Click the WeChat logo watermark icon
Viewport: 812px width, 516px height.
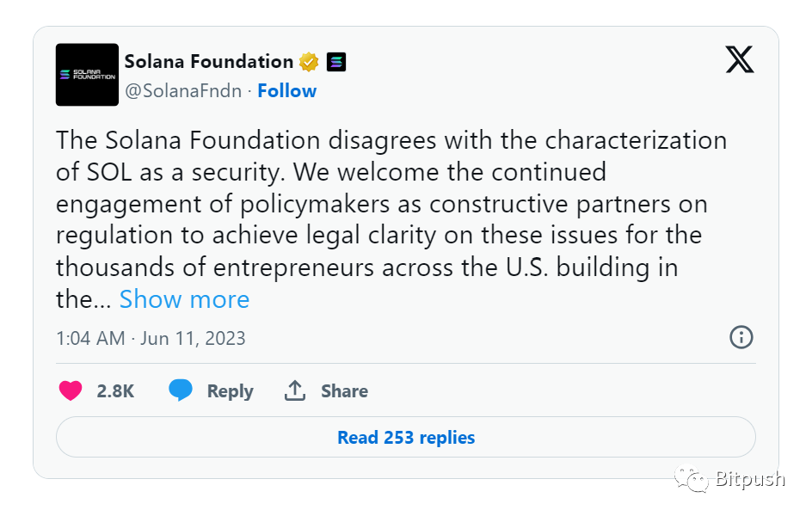(x=692, y=479)
